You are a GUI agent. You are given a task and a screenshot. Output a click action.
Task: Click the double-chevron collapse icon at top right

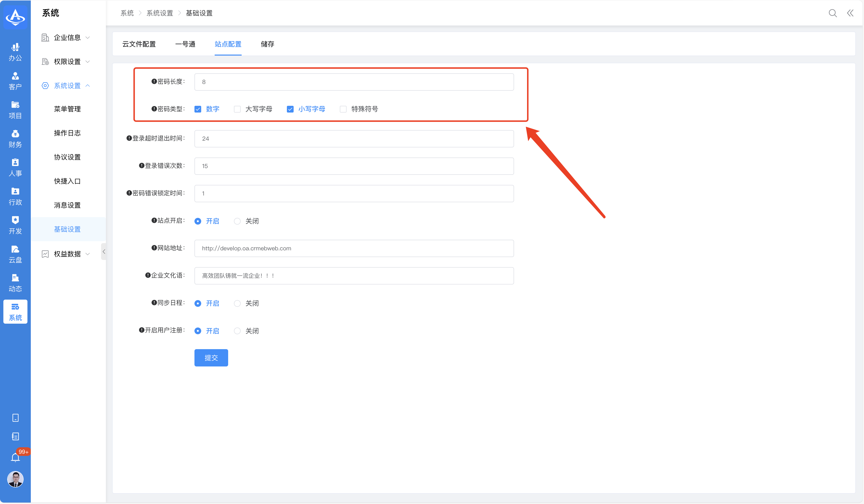click(x=850, y=13)
